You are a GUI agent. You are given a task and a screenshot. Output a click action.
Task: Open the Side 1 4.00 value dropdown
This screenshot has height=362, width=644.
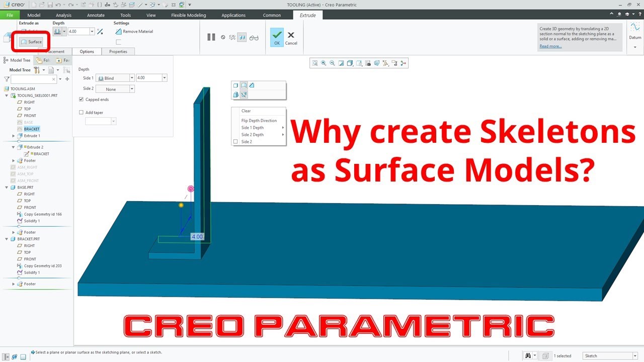165,78
